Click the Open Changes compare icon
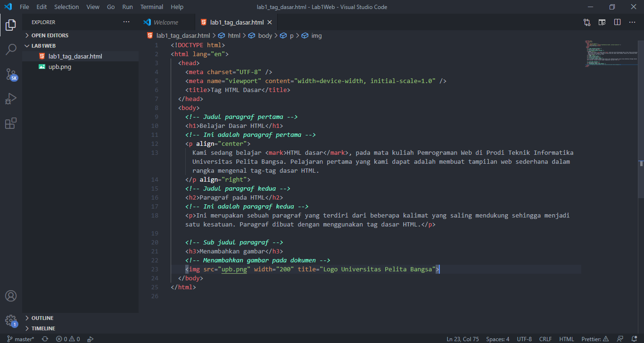Viewport: 644px width, 343px height. [x=586, y=22]
